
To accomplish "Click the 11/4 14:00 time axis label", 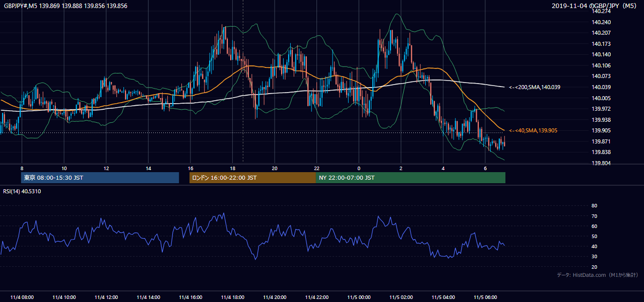I will point(148,297).
